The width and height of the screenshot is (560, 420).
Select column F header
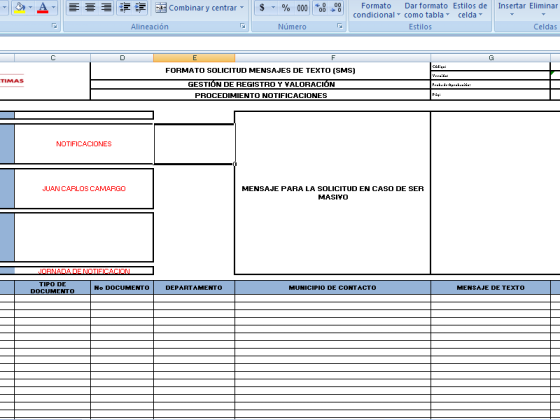click(x=333, y=58)
